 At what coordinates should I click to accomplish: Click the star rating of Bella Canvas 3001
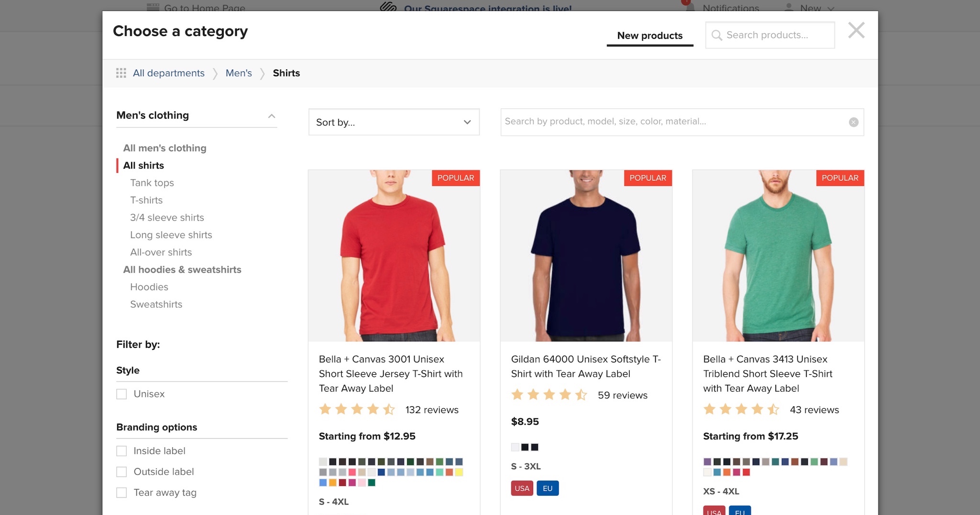point(357,409)
